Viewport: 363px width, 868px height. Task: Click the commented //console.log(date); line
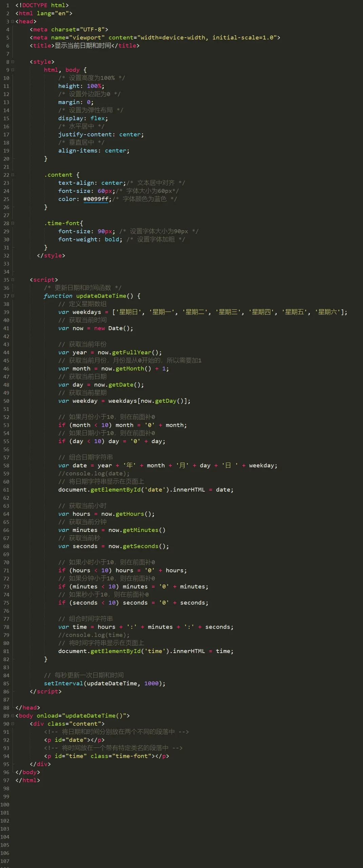pyautogui.click(x=94, y=474)
